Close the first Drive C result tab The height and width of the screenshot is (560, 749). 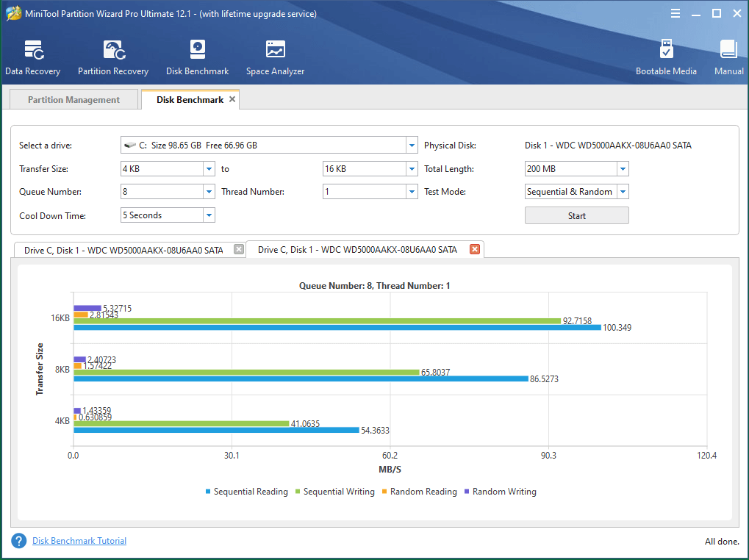[x=239, y=249]
